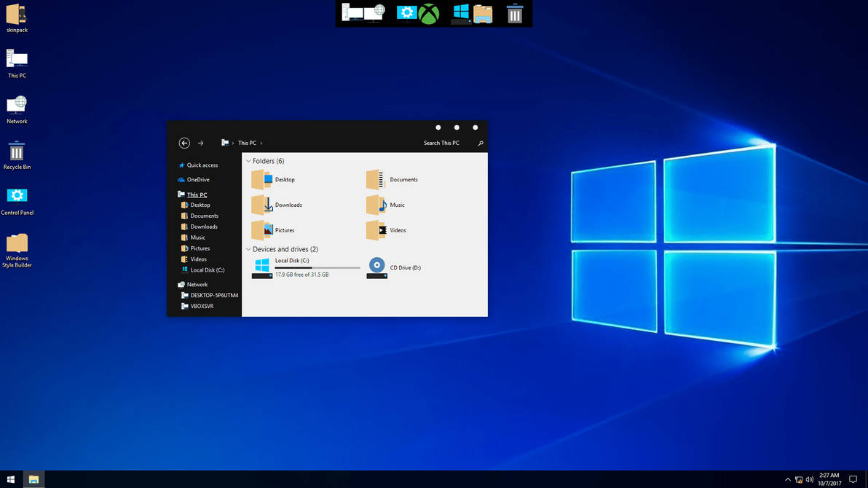Open Xbox from the top dock
The height and width of the screenshot is (488, 868).
[429, 13]
